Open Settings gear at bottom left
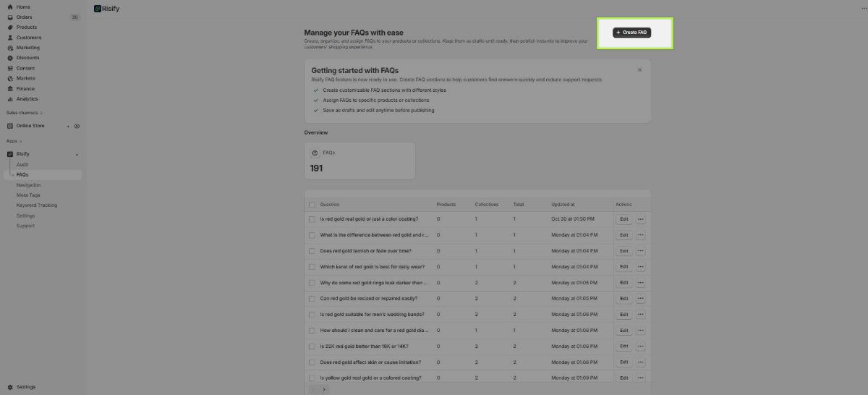The width and height of the screenshot is (868, 395). click(x=25, y=387)
